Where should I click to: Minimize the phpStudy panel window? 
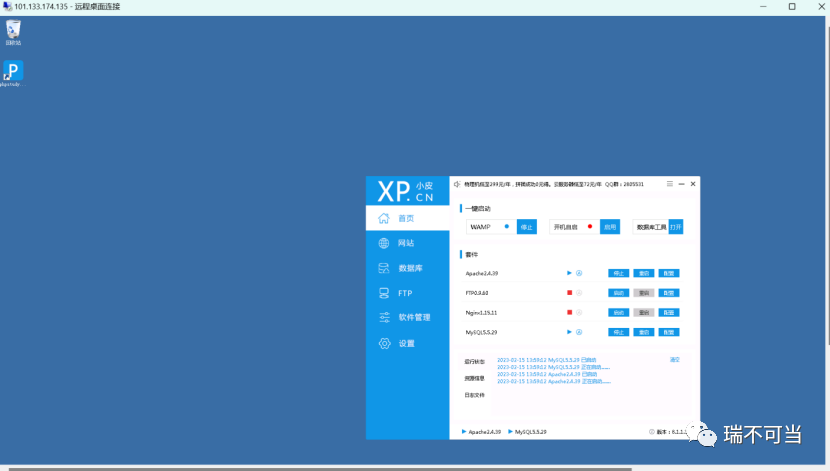pyautogui.click(x=681, y=184)
